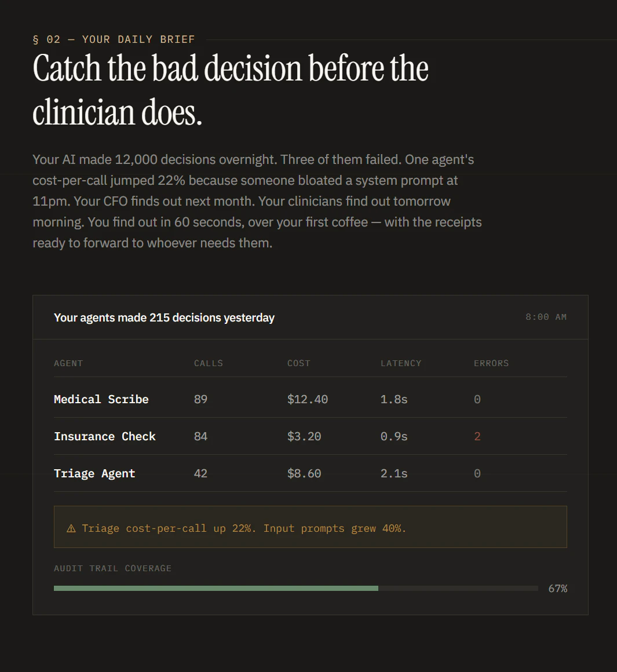Viewport: 617px width, 672px height.
Task: Open the '215 decisions yesterday' report header
Action: tap(164, 317)
